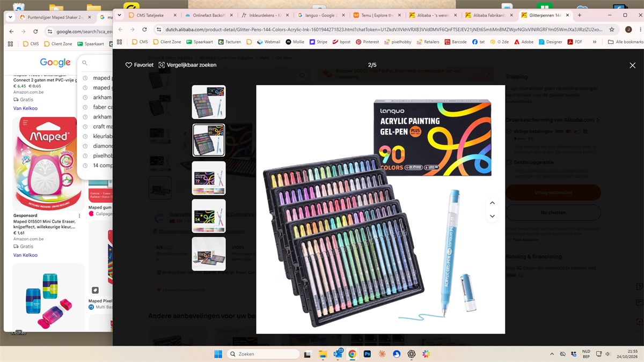This screenshot has height=362, width=644.
Task: Click the NLD BEP language indicator
Action: [x=586, y=354]
